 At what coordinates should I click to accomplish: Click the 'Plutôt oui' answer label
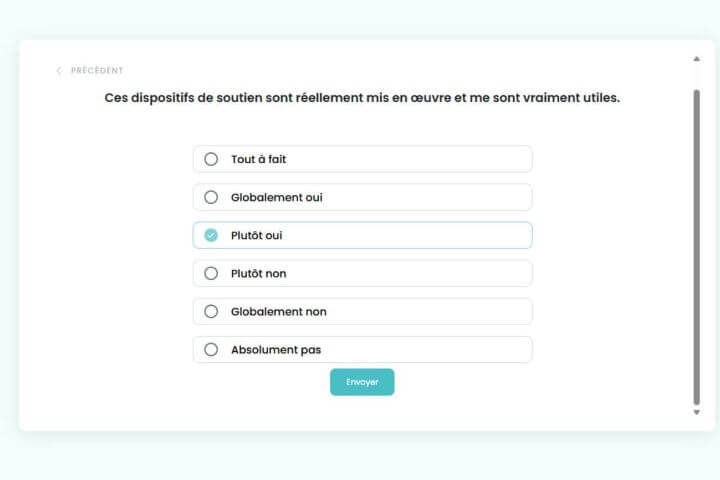coord(257,235)
